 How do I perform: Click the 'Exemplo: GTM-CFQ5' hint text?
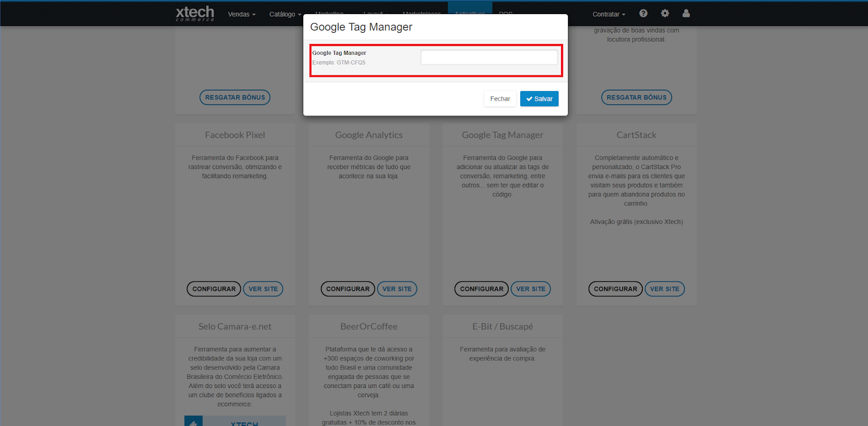339,62
